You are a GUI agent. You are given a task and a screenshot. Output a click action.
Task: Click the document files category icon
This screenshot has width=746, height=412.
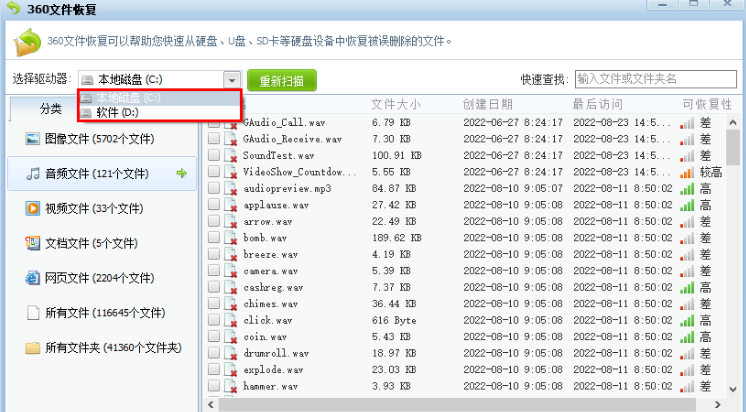click(x=33, y=243)
